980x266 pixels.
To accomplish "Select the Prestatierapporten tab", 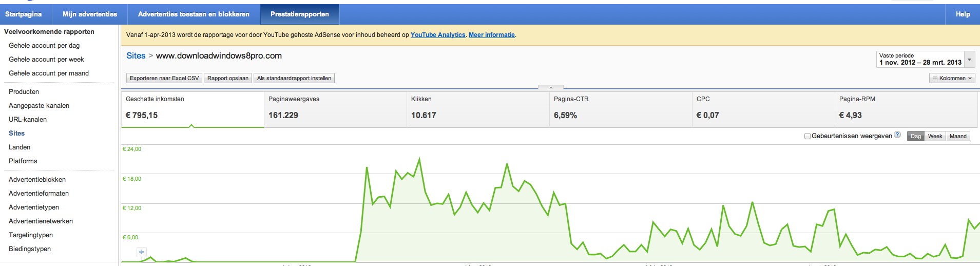I will tap(300, 14).
